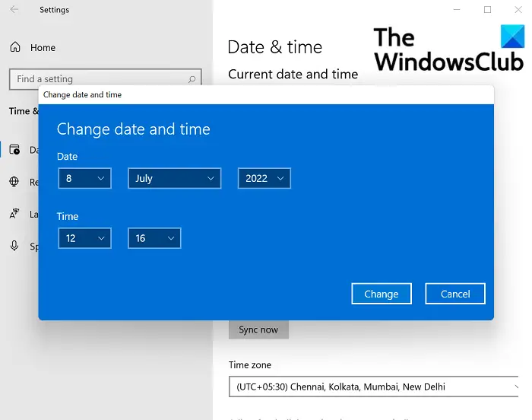This screenshot has height=420, width=532.
Task: Open the day dropdown showing 8
Action: 84,178
